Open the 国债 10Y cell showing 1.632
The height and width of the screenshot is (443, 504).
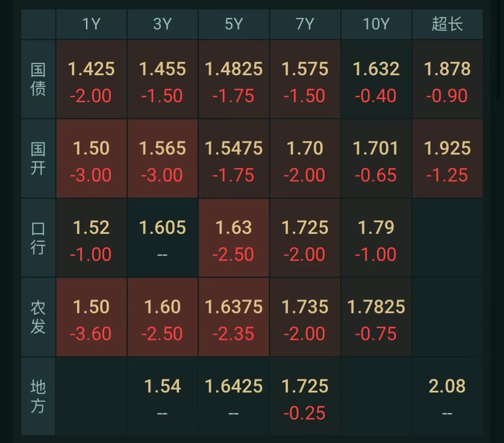(376, 79)
